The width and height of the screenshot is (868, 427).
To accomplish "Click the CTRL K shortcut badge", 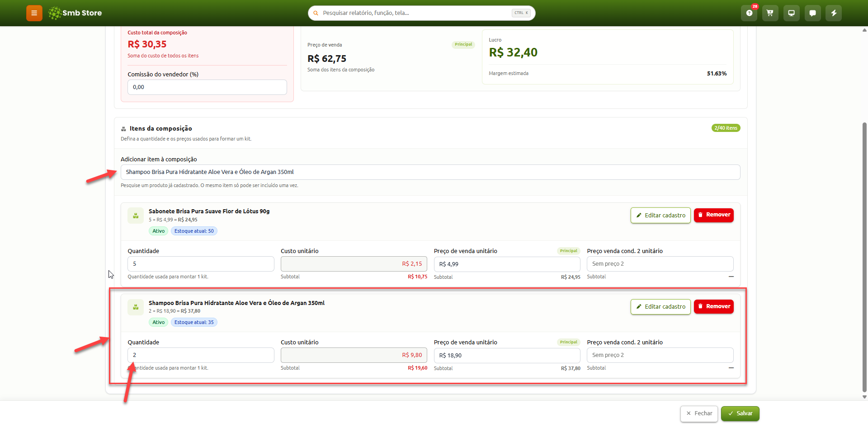I will (521, 13).
